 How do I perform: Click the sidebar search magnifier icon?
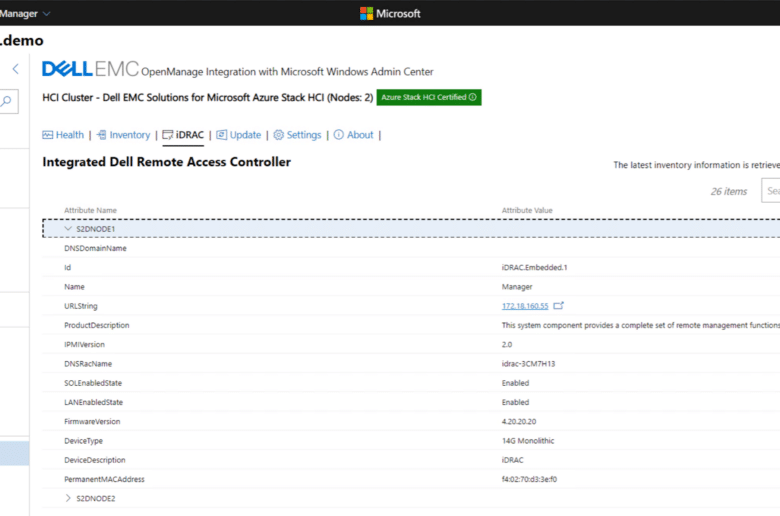click(6, 102)
